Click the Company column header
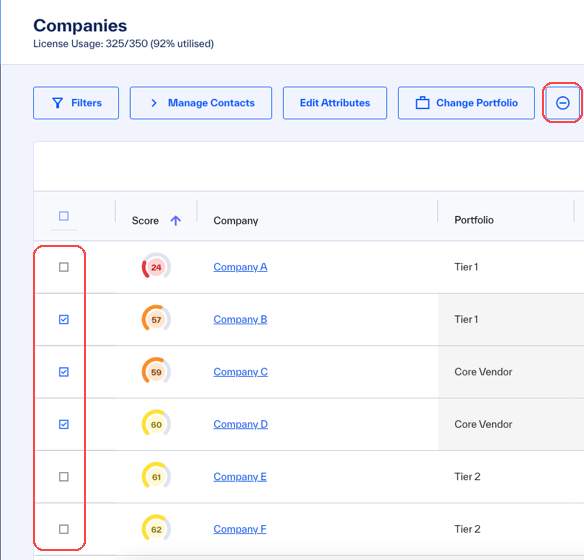Screen dimensions: 584x560 [x=236, y=221]
